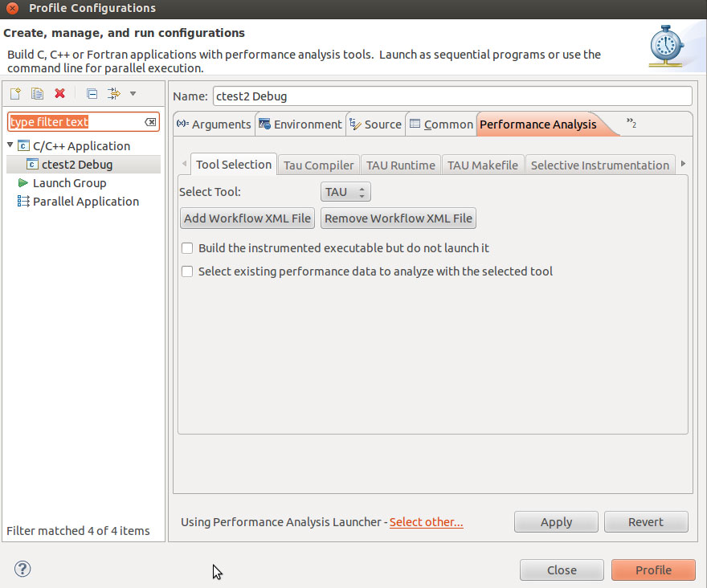Delete selected configuration with red X
This screenshot has height=588, width=707.
point(59,94)
